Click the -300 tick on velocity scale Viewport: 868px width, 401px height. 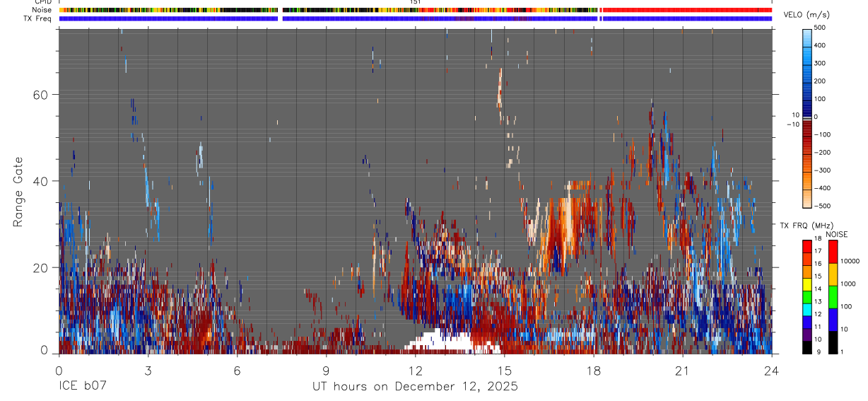click(x=823, y=170)
